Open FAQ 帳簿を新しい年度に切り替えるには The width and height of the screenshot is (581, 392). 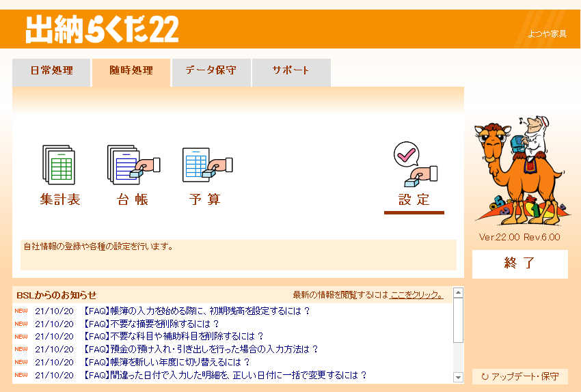(x=166, y=362)
